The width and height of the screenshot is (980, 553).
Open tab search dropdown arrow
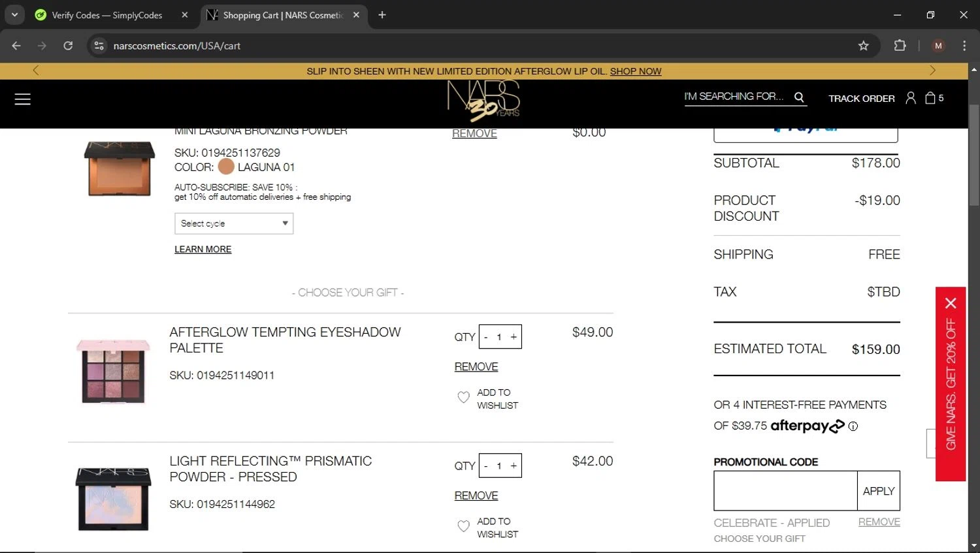[x=14, y=14]
